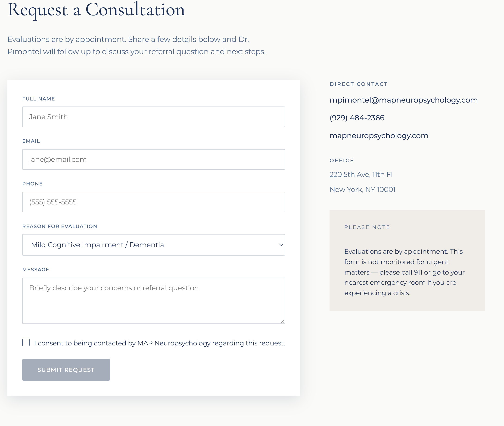This screenshot has height=426, width=504.
Task: Click the Phone number input field
Action: (x=153, y=202)
